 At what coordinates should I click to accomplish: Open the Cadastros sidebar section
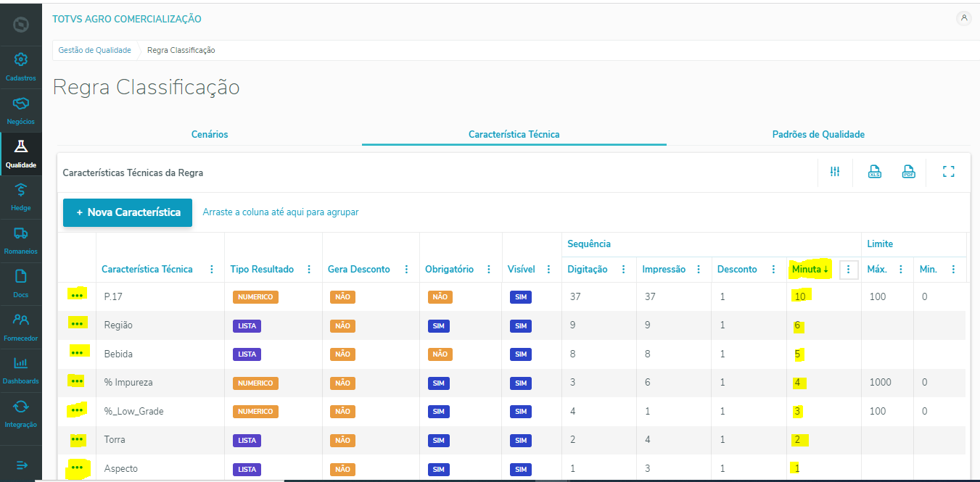pyautogui.click(x=20, y=66)
